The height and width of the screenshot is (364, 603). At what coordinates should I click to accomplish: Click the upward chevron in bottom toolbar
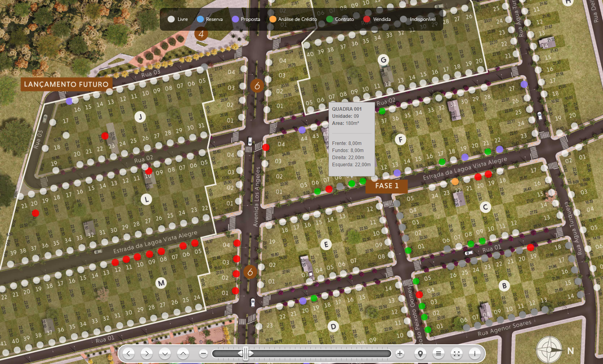click(x=183, y=353)
